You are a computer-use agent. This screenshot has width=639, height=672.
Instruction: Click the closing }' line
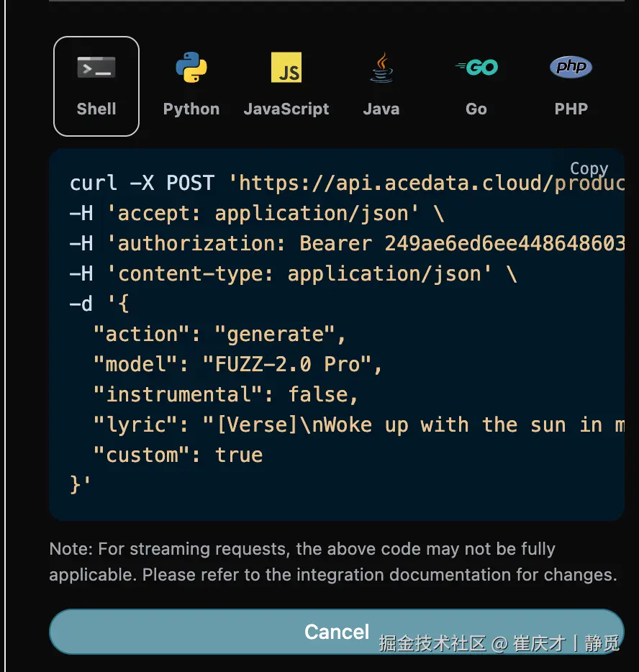point(80,485)
